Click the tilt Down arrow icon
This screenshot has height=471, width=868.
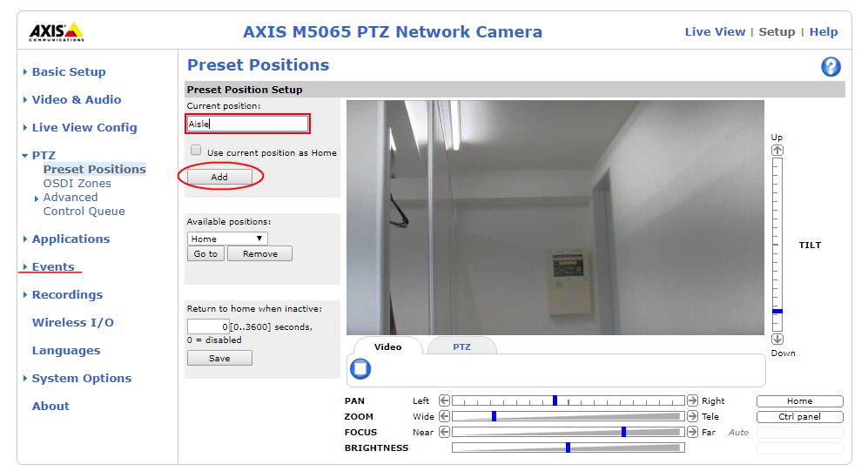pos(777,339)
